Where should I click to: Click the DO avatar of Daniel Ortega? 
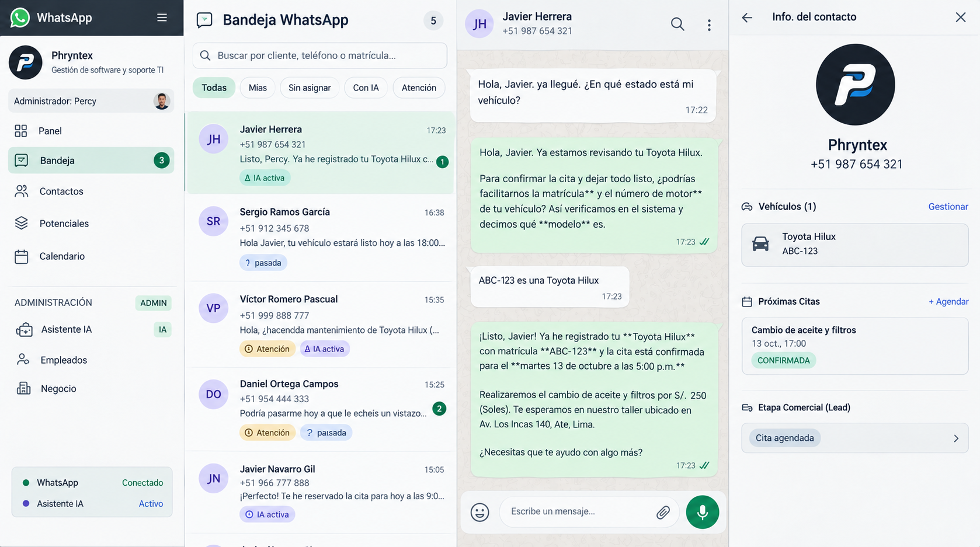coord(213,394)
